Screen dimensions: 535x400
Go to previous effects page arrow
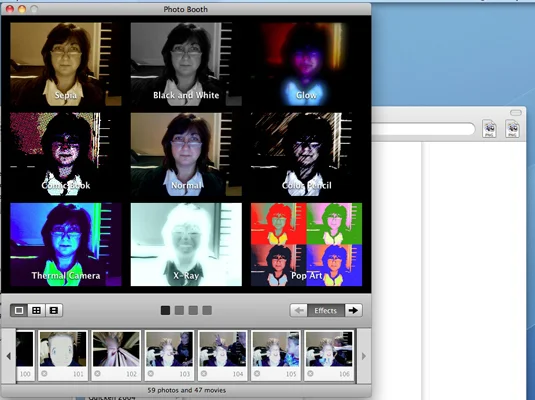pos(299,310)
